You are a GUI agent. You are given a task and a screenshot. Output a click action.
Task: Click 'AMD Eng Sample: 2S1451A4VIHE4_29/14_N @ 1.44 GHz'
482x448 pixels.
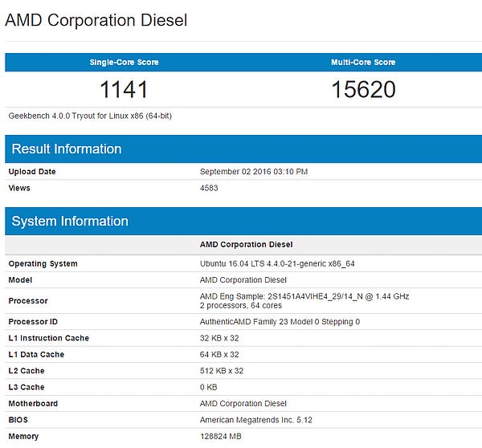304,296
